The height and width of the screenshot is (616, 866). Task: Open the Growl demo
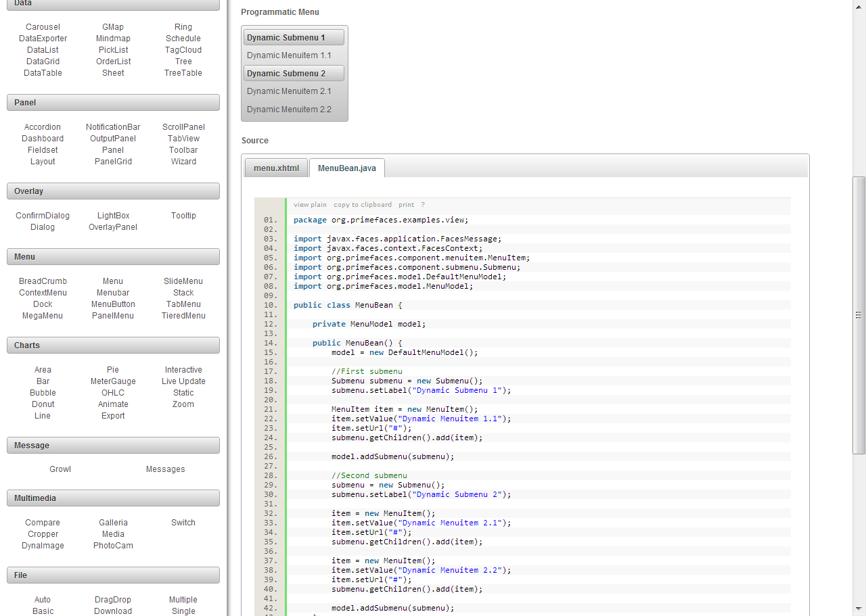[x=60, y=469]
